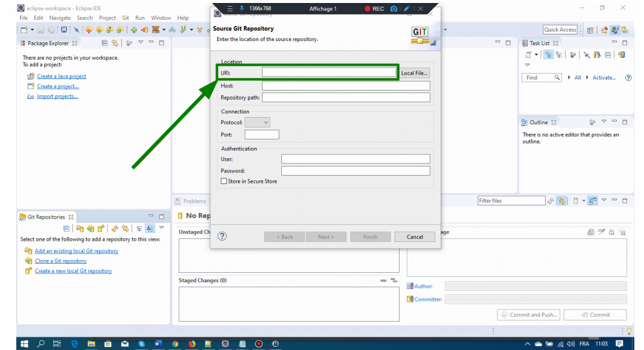Click Add an existing local Git repository link
Image resolution: width=644 pixels, height=350 pixels.
tap(77, 251)
